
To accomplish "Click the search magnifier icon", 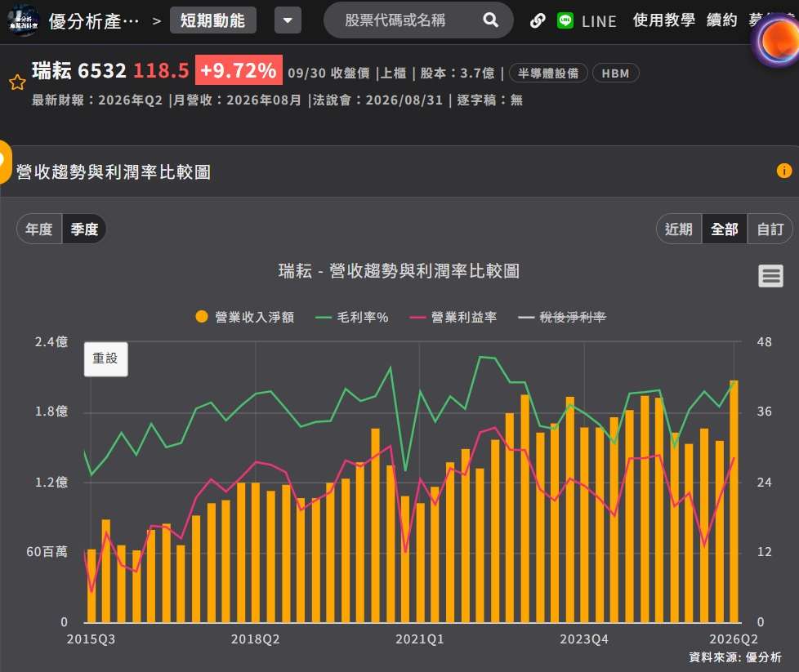I will (490, 20).
